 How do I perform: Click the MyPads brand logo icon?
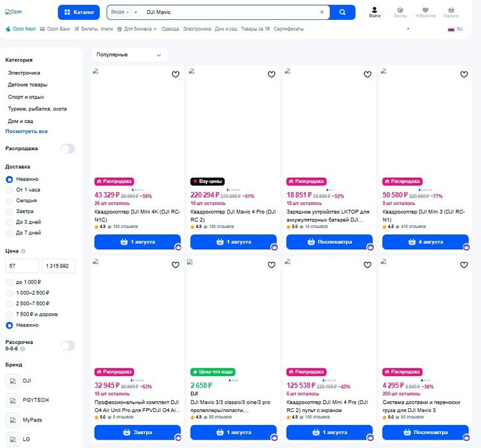pos(13,420)
